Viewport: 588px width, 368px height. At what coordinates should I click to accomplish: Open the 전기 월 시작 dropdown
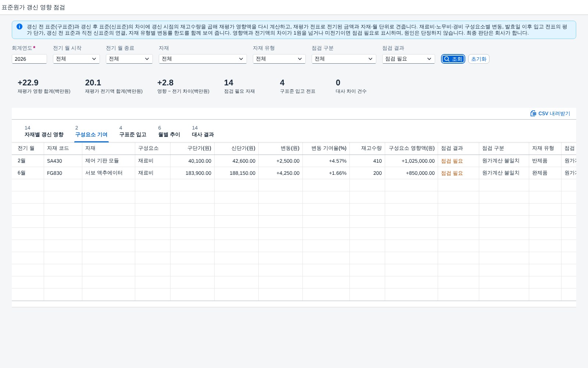[76, 59]
